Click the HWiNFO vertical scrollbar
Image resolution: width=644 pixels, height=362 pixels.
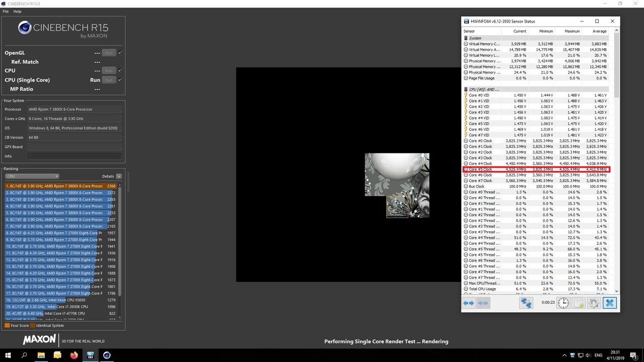(x=617, y=161)
